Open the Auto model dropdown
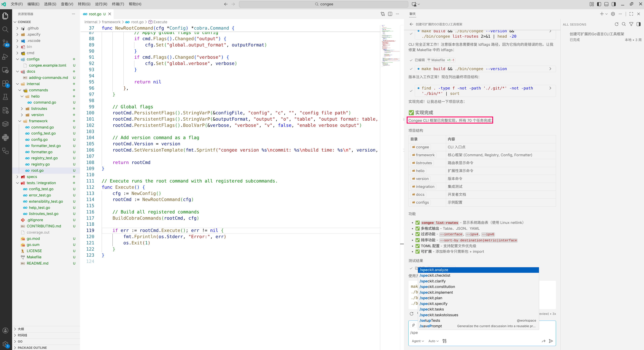644x350 pixels. click(x=433, y=341)
